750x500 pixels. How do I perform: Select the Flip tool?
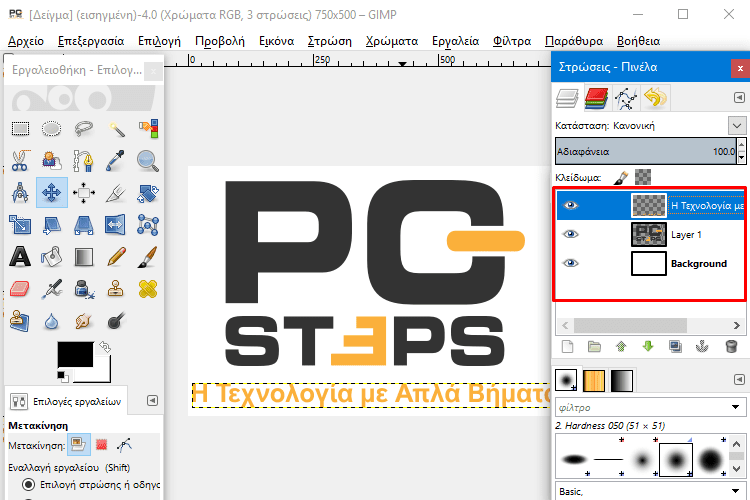116,225
